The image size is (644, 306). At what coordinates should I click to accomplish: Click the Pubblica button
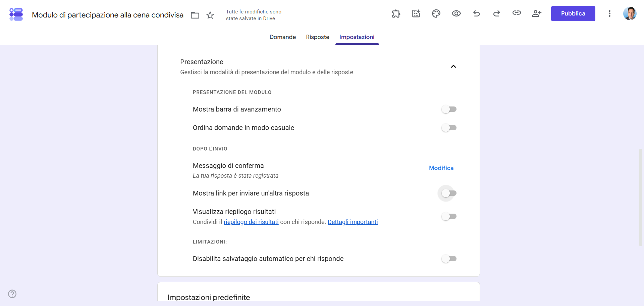click(573, 13)
